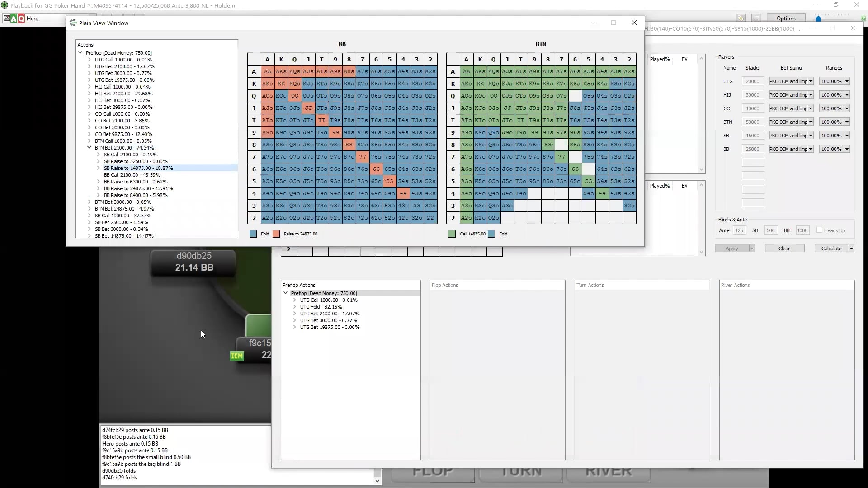868x488 pixels.
Task: Click the yellow tag icon near Options
Action: pos(741,18)
